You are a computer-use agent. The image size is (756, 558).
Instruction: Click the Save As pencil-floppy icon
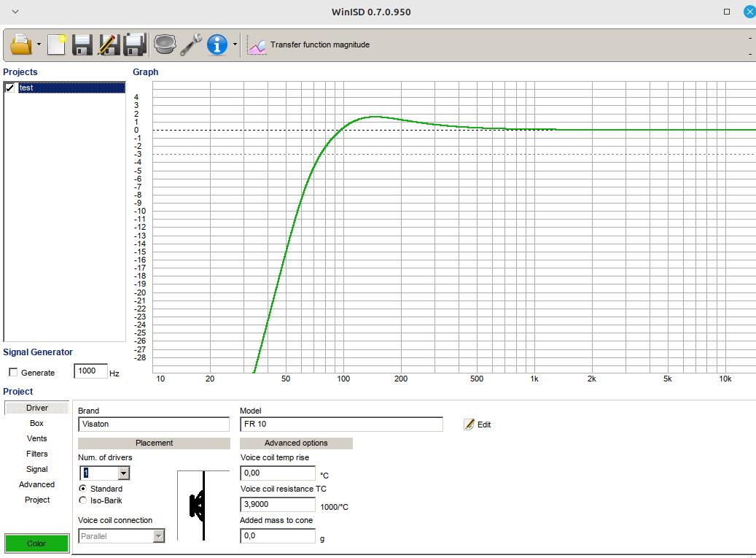tap(109, 44)
